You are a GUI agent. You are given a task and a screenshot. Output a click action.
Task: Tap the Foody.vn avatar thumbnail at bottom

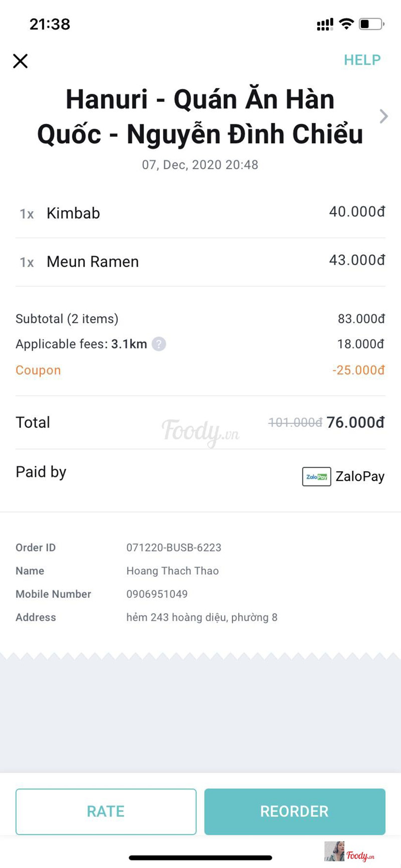tap(334, 851)
